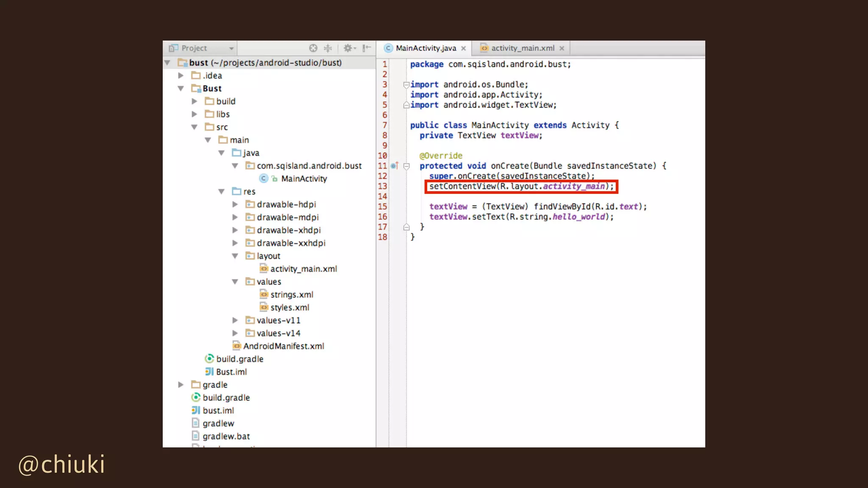This screenshot has width=868, height=488.
Task: Click the override gutter icon on line 11
Action: tap(394, 166)
